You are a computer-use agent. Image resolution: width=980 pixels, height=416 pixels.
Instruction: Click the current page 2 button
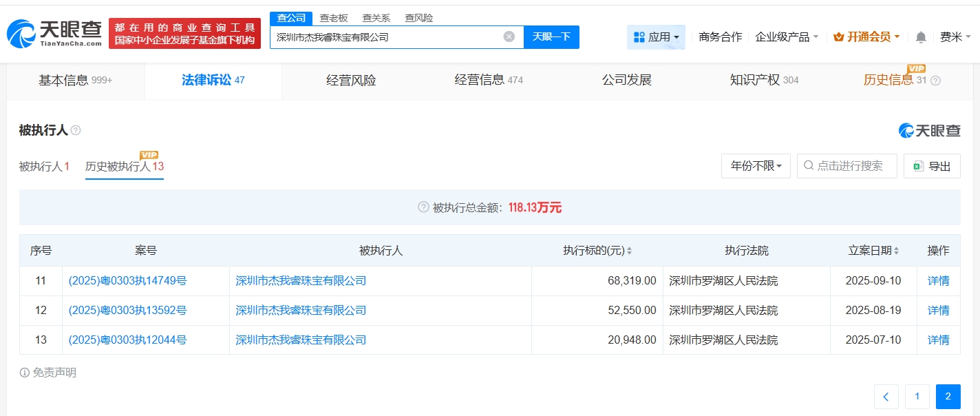[x=948, y=396]
